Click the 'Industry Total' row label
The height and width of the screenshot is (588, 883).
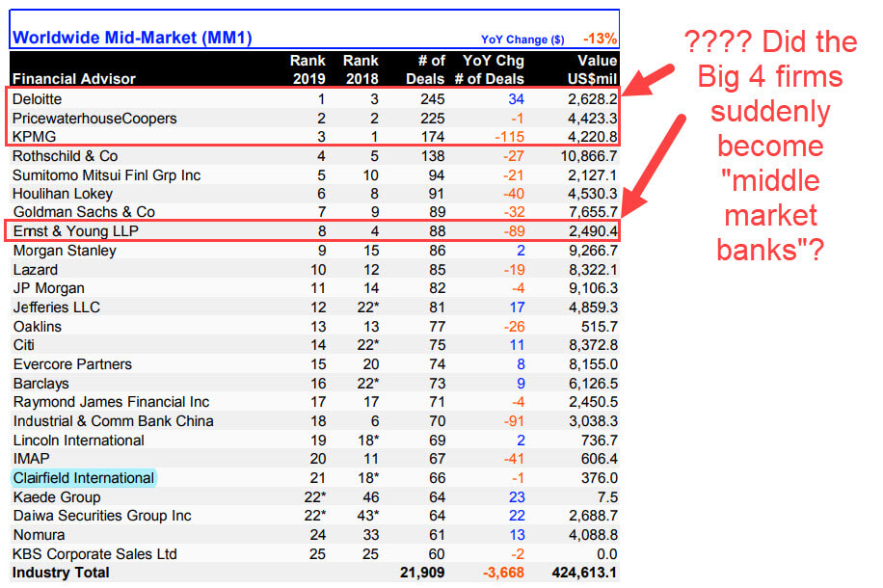pos(61,573)
